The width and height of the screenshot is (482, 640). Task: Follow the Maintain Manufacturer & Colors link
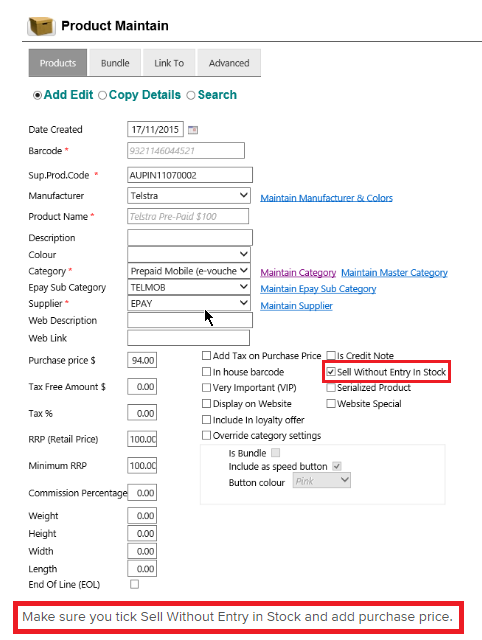click(327, 198)
